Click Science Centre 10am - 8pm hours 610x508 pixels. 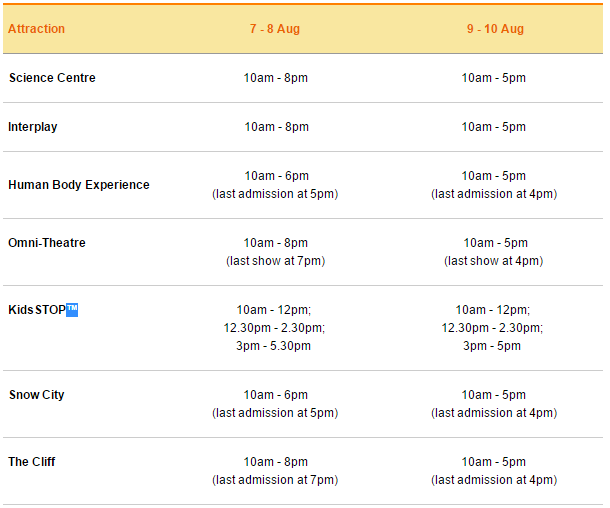click(276, 78)
